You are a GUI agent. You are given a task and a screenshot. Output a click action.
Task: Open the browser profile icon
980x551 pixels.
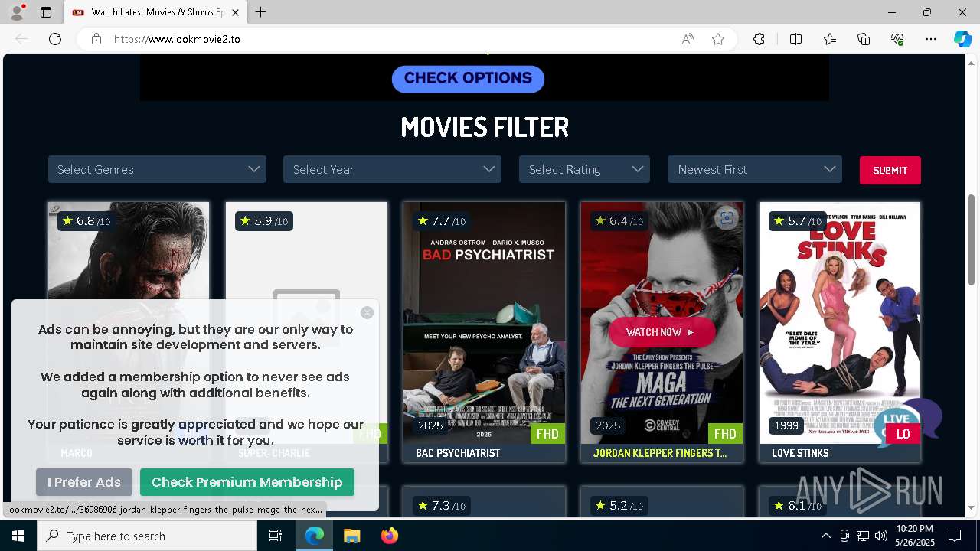click(x=17, y=12)
